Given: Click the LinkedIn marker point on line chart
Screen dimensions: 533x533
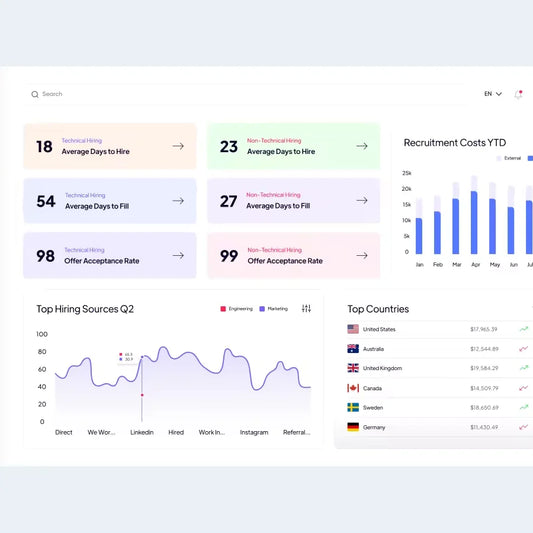Looking at the screenshot, I should coord(142,357).
